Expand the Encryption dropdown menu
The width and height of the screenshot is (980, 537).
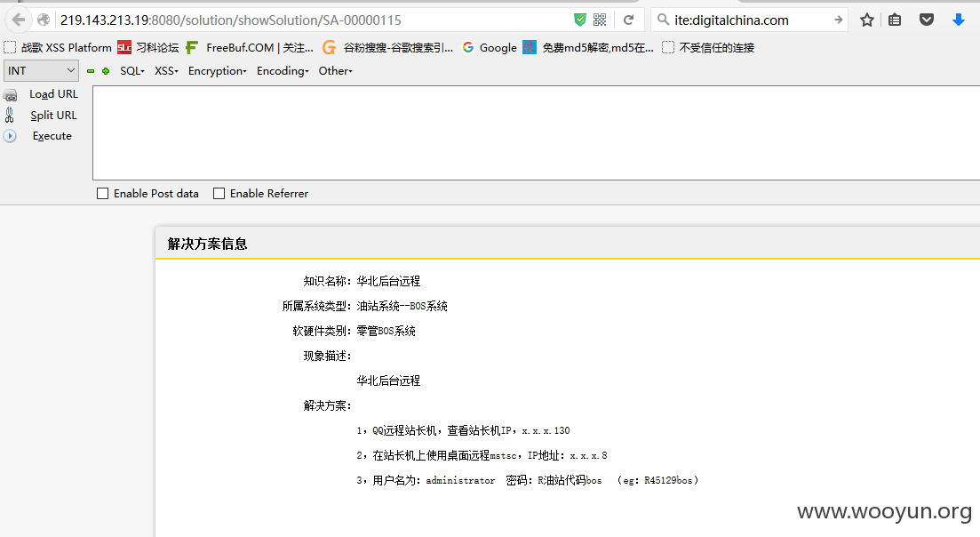pos(218,71)
